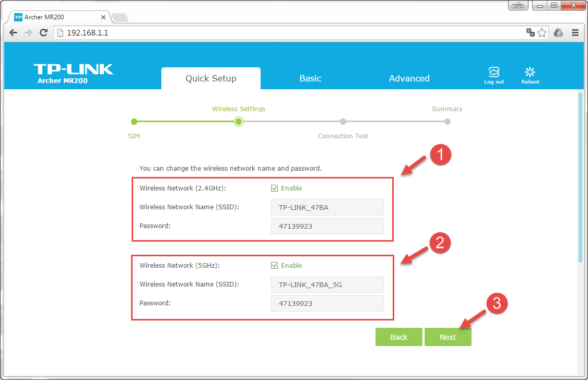Viewport: 588px width, 380px height.
Task: Reload the page with the refresh icon
Action: 43,32
